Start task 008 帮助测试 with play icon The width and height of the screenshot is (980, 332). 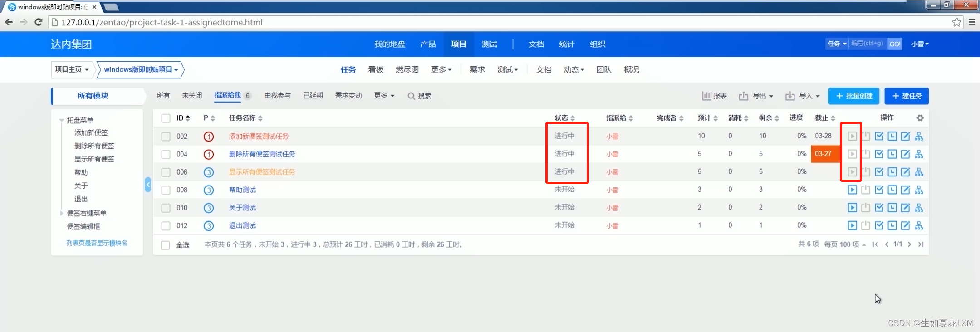852,190
